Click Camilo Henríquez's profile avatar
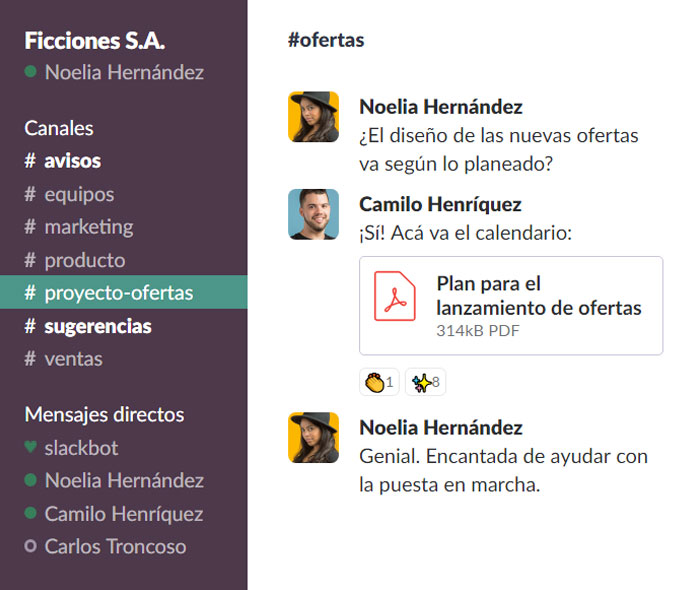698x590 pixels. 313,214
